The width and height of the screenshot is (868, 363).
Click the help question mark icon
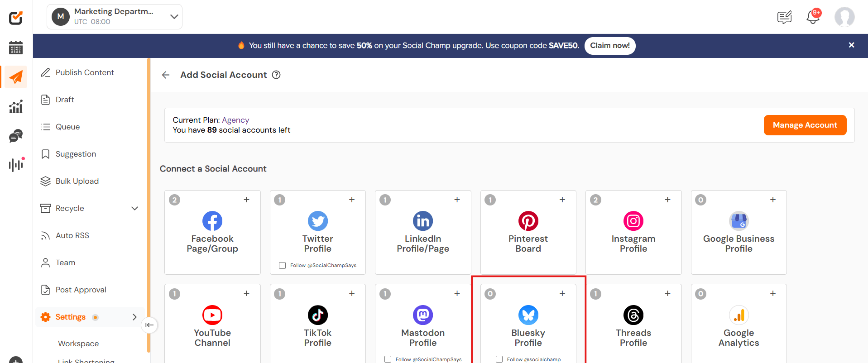[x=276, y=75]
